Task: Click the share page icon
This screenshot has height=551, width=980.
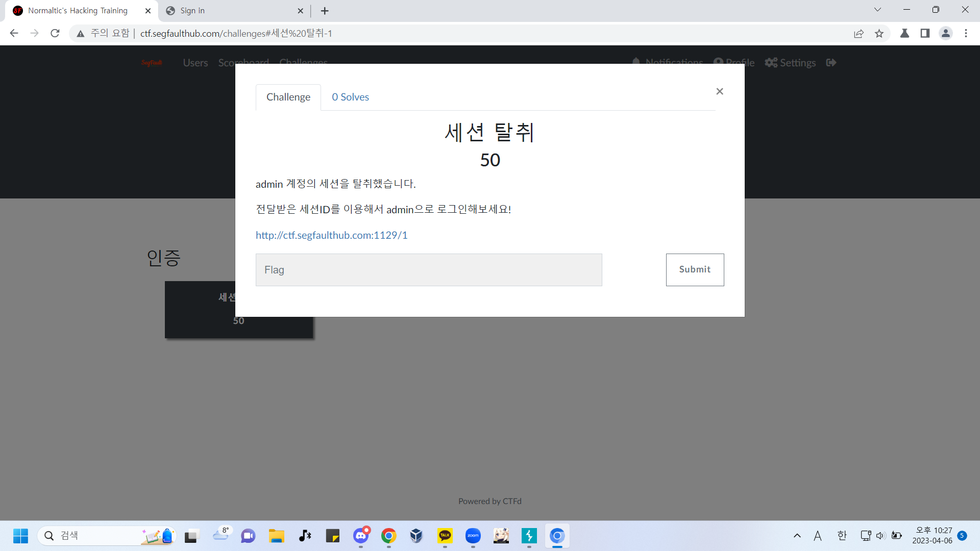Action: (859, 33)
